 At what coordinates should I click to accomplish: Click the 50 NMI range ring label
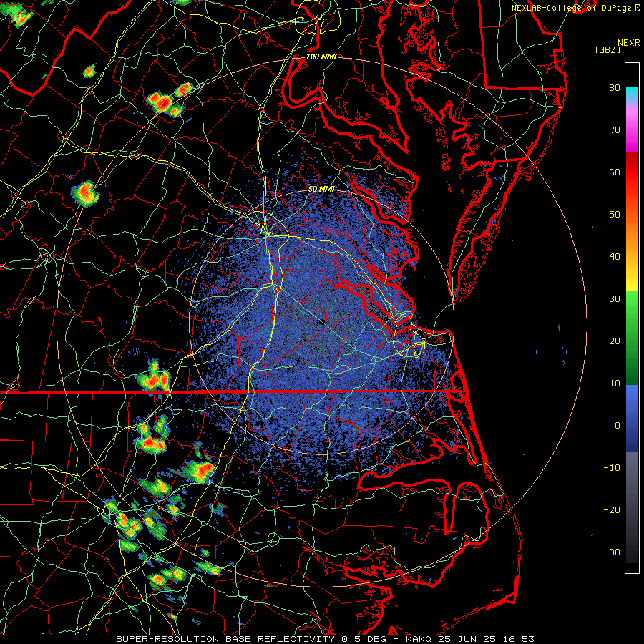(321, 189)
